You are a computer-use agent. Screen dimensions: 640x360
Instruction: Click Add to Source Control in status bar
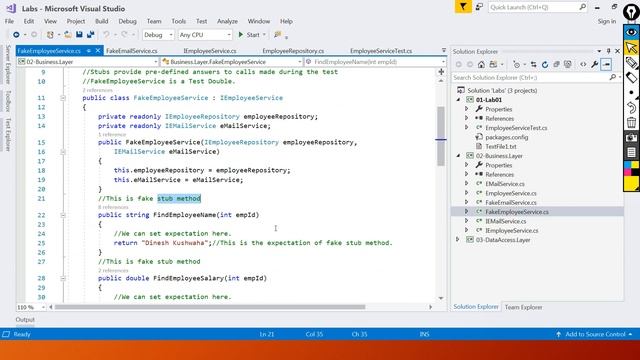click(x=595, y=334)
